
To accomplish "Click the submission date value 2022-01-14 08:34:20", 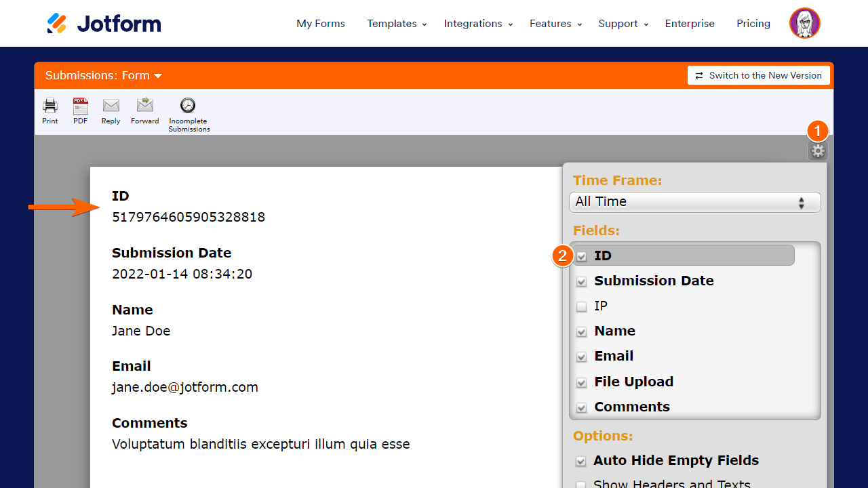I will click(x=182, y=274).
